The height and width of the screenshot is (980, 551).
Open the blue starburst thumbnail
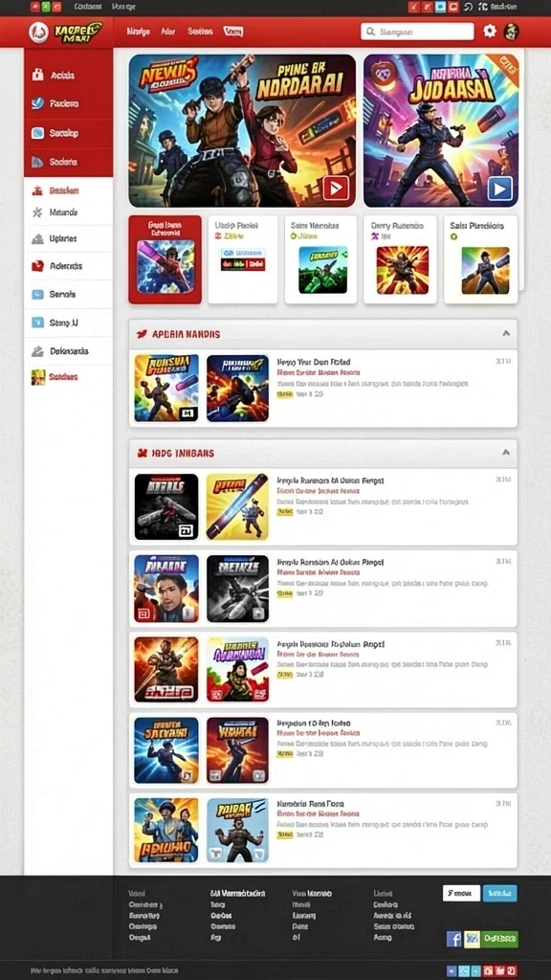pos(166,750)
